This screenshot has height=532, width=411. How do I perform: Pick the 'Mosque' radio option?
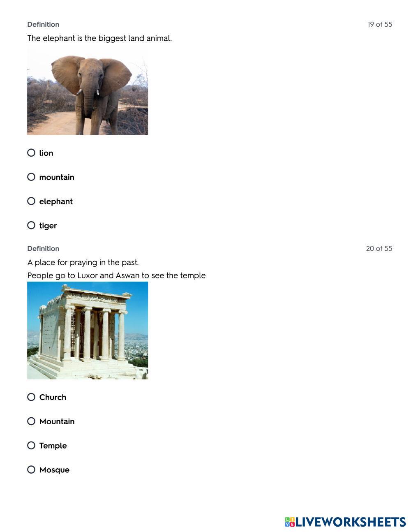[31, 470]
